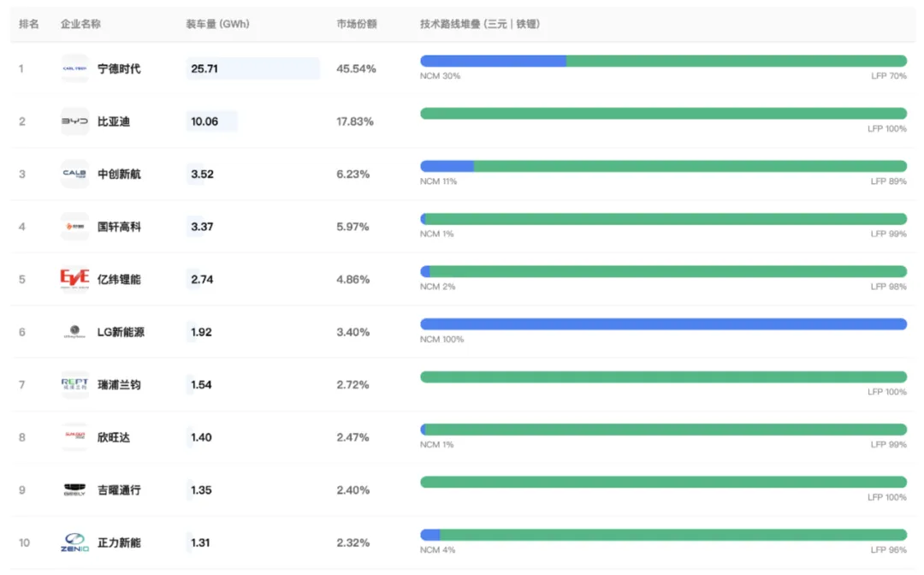This screenshot has height=575, width=924.
Task: Click the blue NCM segment for 宁德时代
Action: tap(493, 61)
